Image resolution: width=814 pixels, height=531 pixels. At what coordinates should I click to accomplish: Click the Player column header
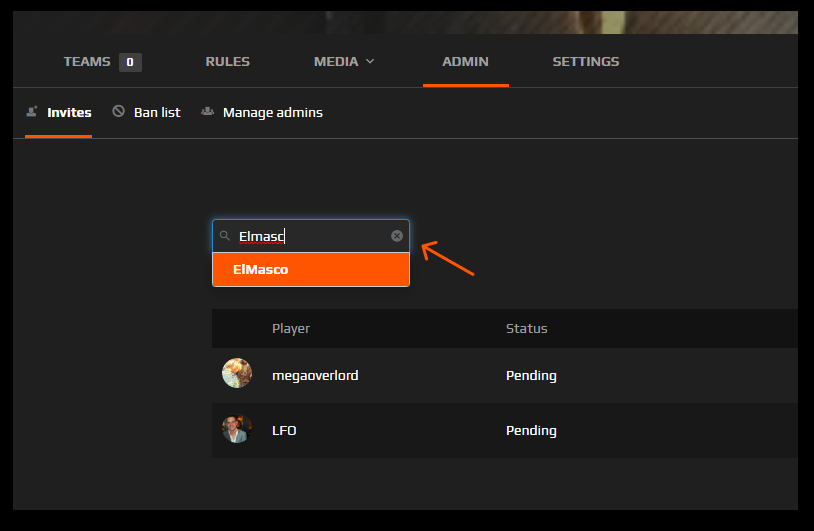(291, 328)
